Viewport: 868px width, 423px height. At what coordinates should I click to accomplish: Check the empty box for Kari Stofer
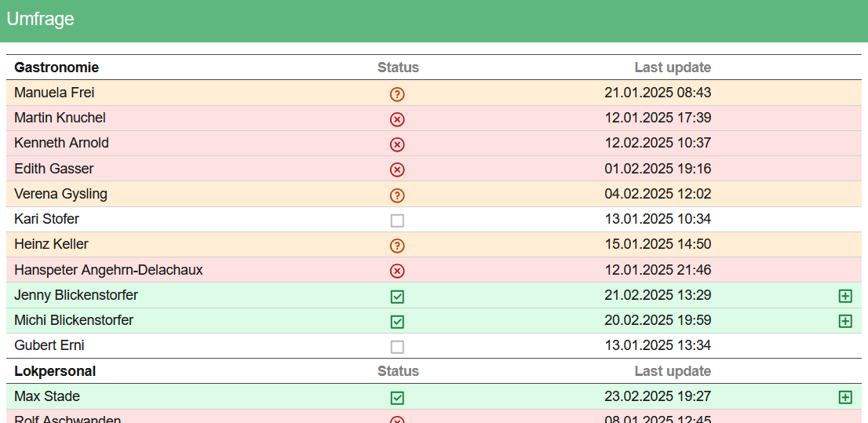(x=397, y=221)
